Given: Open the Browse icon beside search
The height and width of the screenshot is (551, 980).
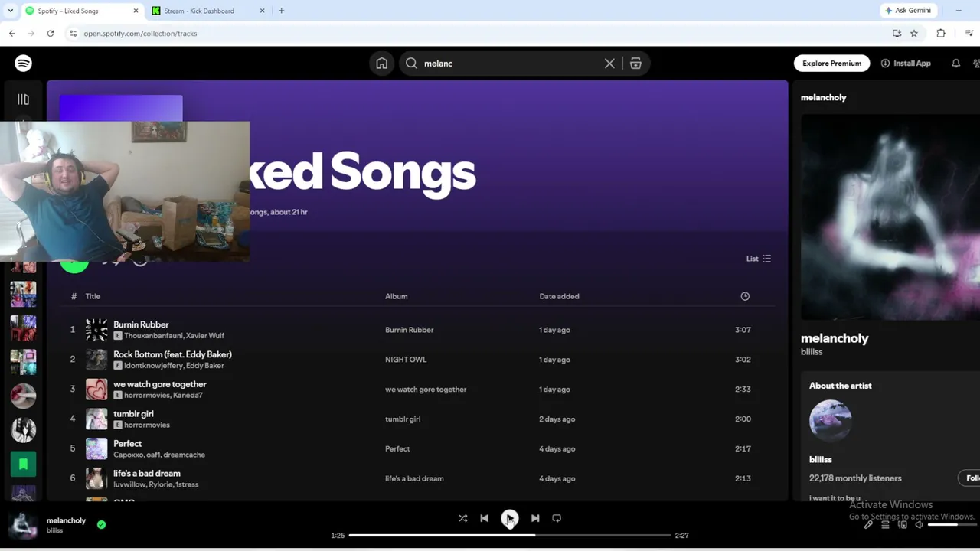Looking at the screenshot, I should [635, 64].
